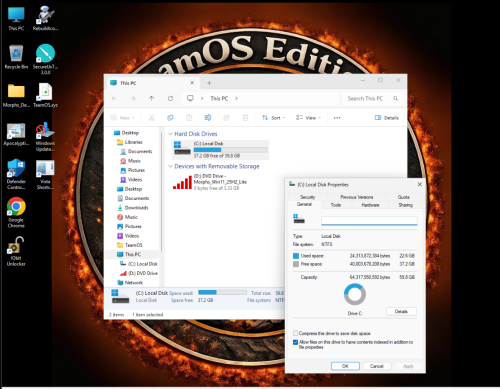Click the Forward arrow in File Explorer

[133, 98]
